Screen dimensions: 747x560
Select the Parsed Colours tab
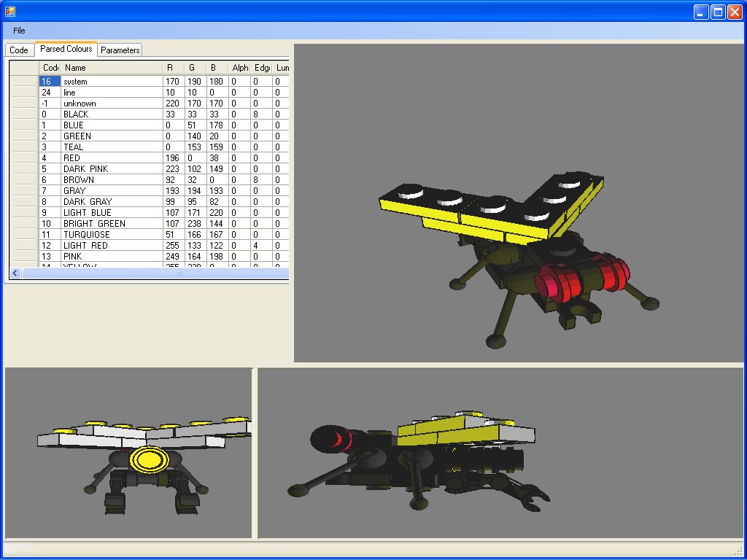coord(66,49)
